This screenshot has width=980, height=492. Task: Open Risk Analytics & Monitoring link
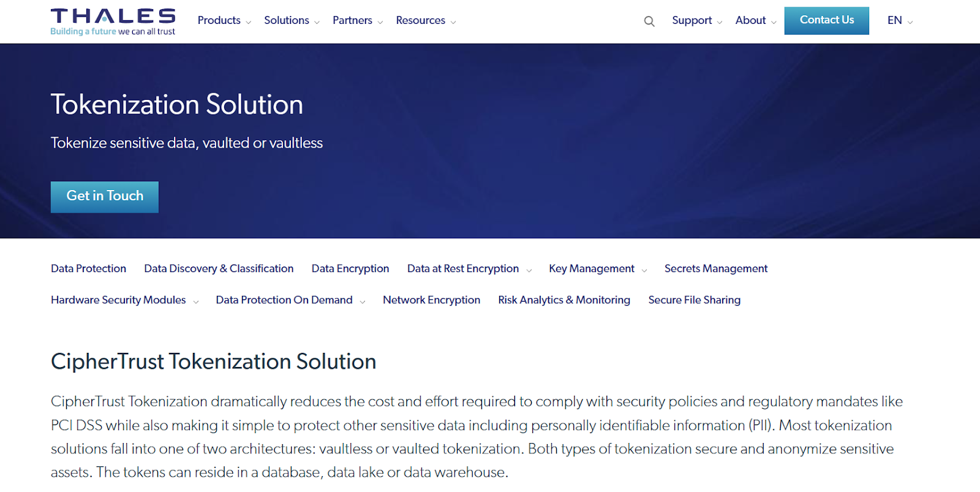[564, 300]
